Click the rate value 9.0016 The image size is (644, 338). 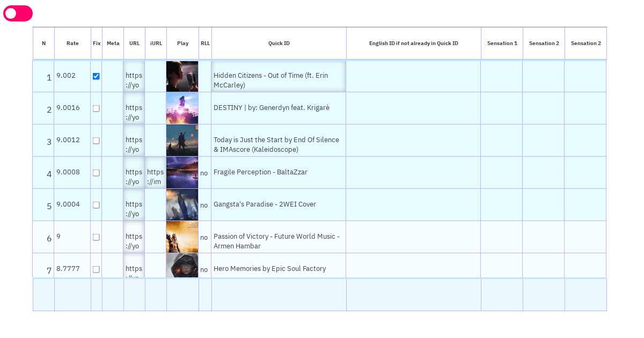click(68, 108)
